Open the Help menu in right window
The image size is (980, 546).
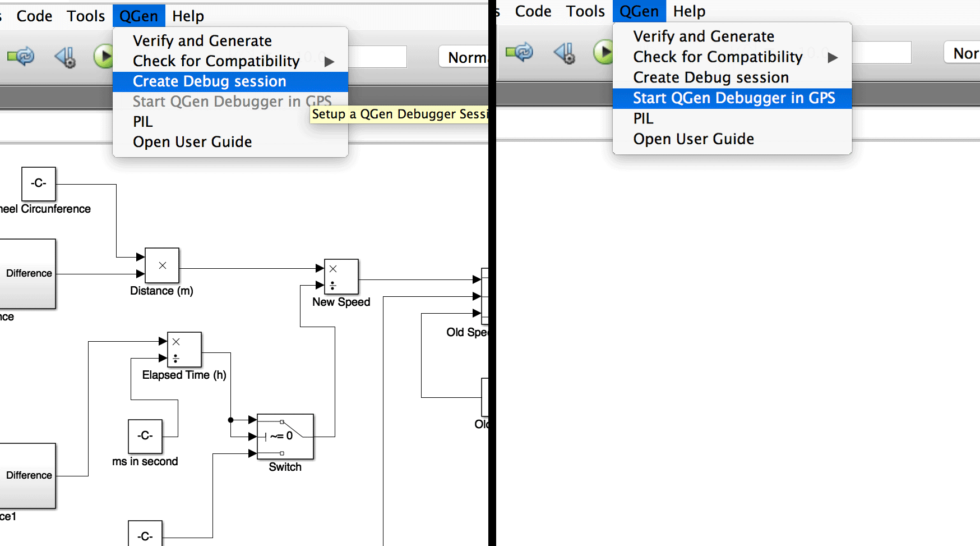click(689, 11)
